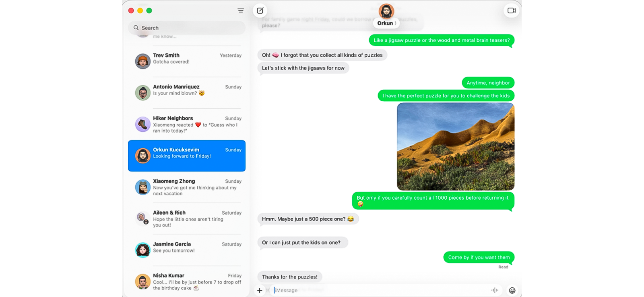
Task: Click the Hiker Neighbors boot avatar
Action: [x=142, y=125]
